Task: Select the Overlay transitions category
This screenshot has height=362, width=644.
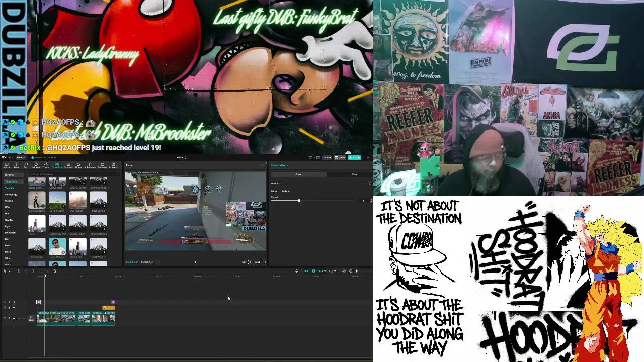Action: [x=9, y=220]
